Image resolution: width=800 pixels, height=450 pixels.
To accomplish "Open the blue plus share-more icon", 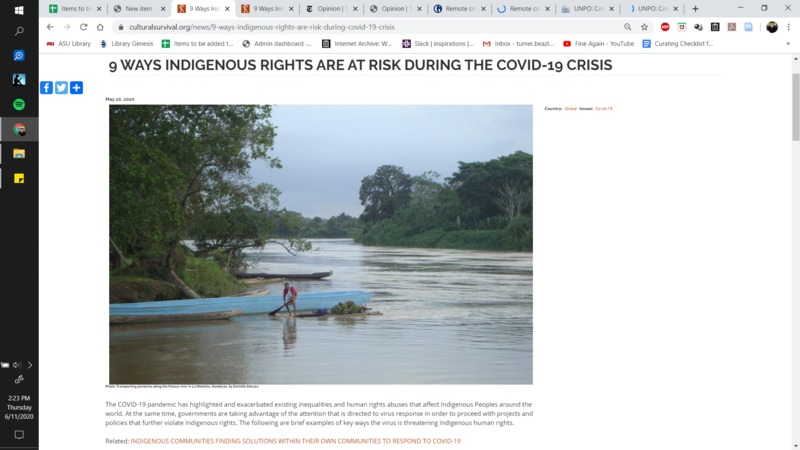I will (x=77, y=88).
